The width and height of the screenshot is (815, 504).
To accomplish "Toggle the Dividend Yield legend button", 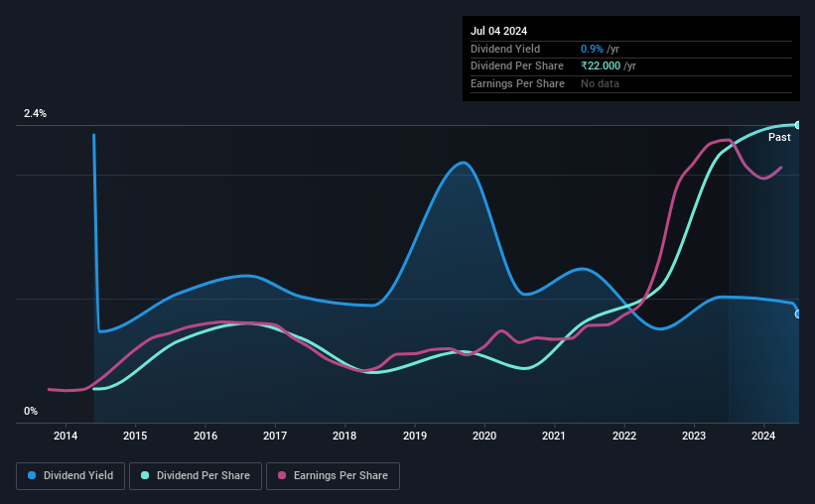I will click(70, 476).
